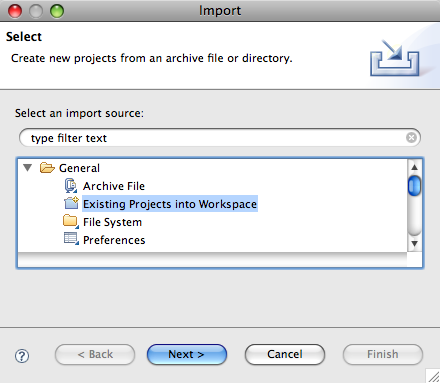The height and width of the screenshot is (383, 440).
Task: Click the blue scrollbar thumb
Action: point(414,186)
